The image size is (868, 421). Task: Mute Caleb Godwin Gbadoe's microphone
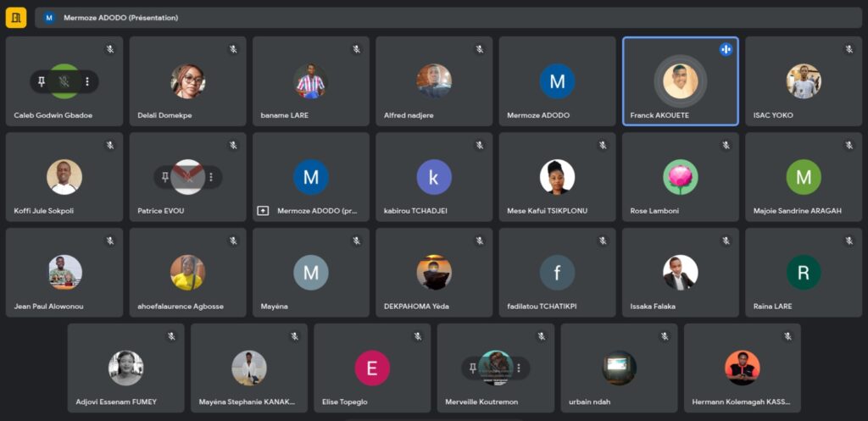tap(64, 82)
